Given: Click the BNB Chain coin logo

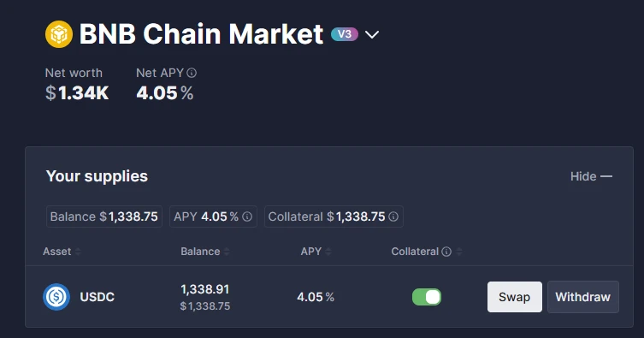Looking at the screenshot, I should click(x=59, y=34).
